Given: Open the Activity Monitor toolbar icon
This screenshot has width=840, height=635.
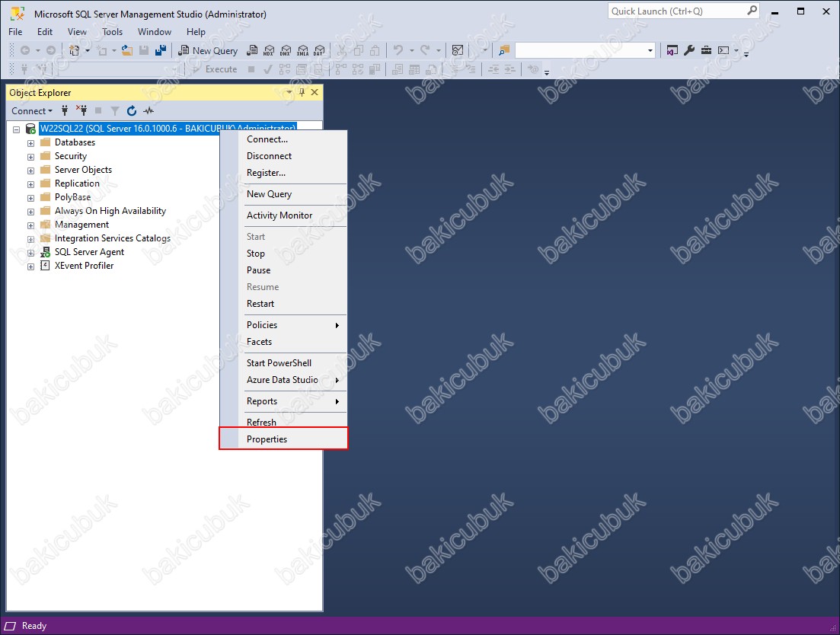Looking at the screenshot, I should point(458,50).
